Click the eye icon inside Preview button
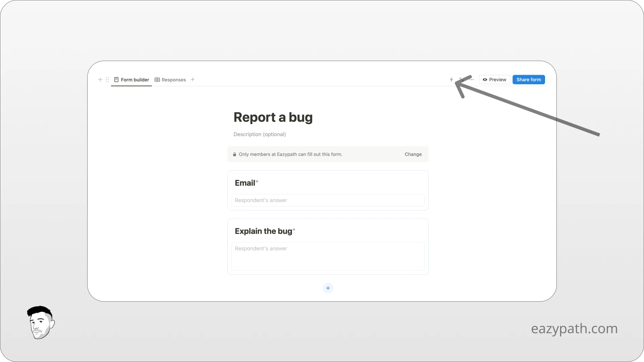This screenshot has width=644, height=362. pyautogui.click(x=485, y=80)
